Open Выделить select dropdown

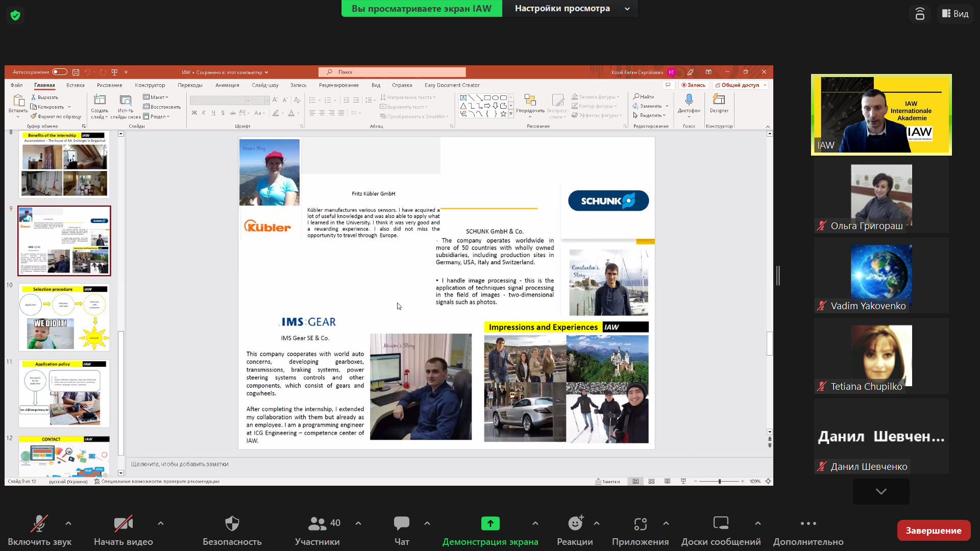(x=649, y=115)
